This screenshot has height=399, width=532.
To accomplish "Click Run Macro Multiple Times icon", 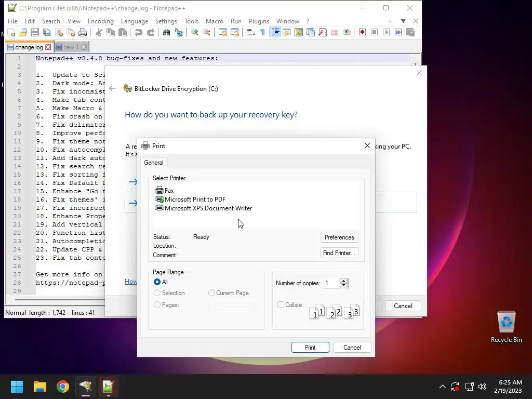I will pos(398,32).
